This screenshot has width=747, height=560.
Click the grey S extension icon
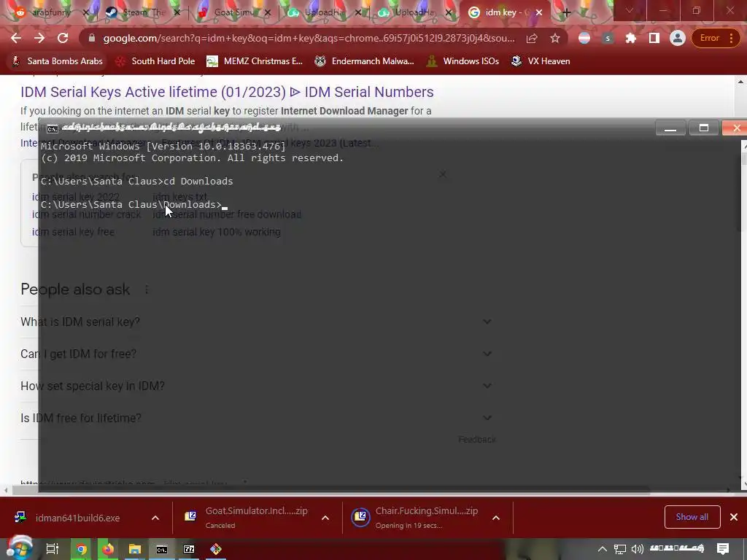tap(608, 38)
